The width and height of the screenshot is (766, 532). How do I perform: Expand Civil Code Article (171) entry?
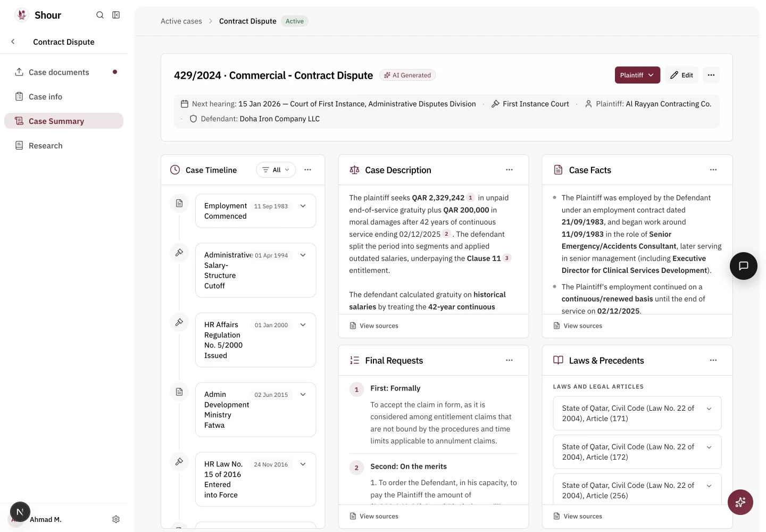tap(709, 409)
